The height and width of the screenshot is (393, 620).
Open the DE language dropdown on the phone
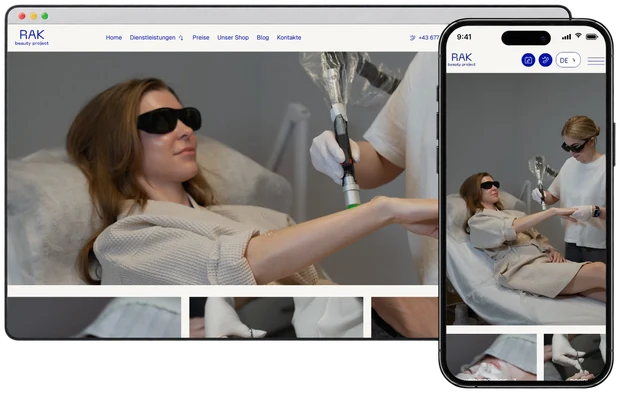point(568,60)
